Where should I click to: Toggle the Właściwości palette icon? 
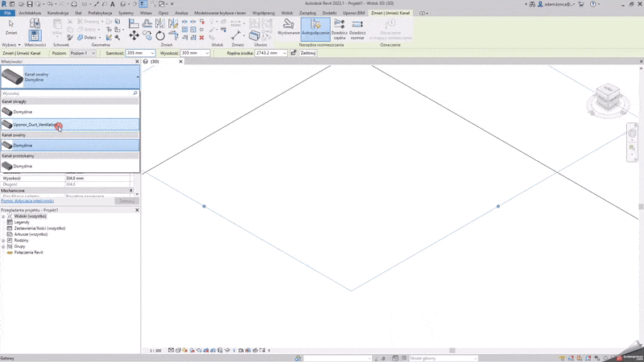(x=35, y=35)
